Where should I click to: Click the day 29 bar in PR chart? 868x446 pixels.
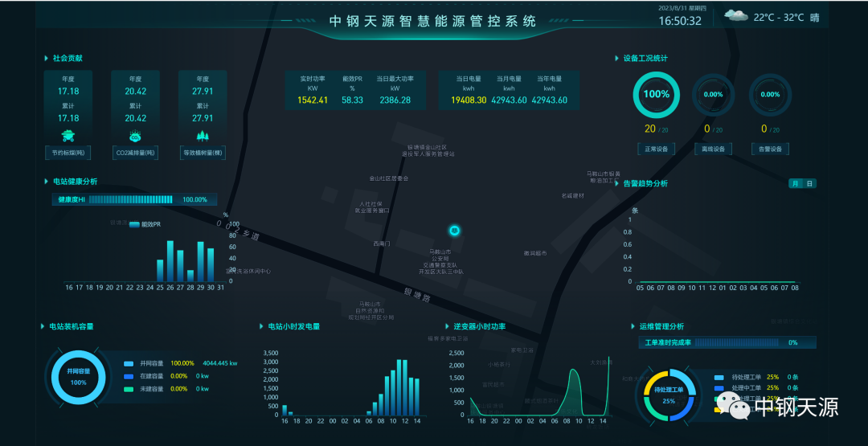click(x=200, y=261)
